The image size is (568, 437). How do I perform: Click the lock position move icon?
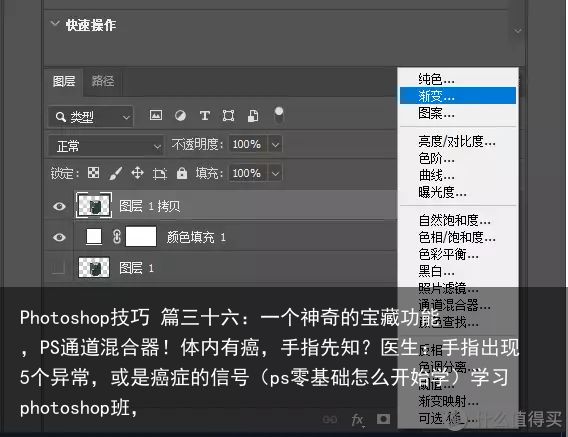point(137,173)
